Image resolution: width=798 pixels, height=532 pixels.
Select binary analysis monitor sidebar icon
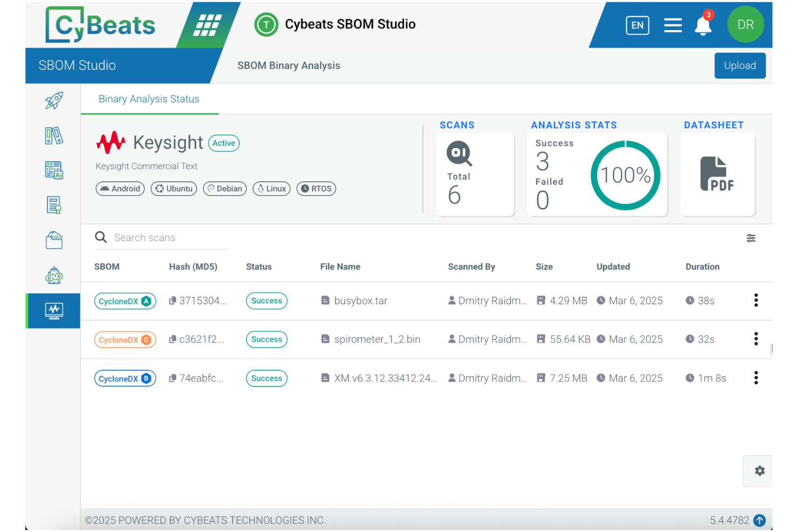click(x=54, y=310)
